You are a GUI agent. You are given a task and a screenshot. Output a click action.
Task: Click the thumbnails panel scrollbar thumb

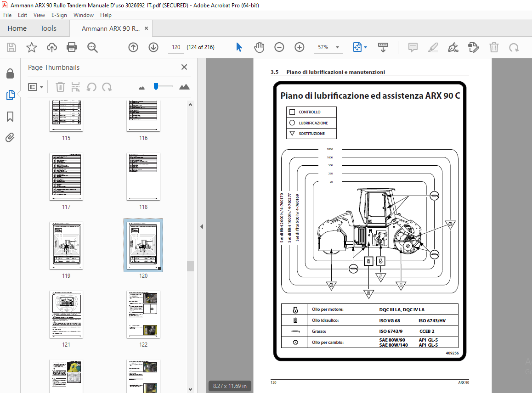[x=190, y=266]
